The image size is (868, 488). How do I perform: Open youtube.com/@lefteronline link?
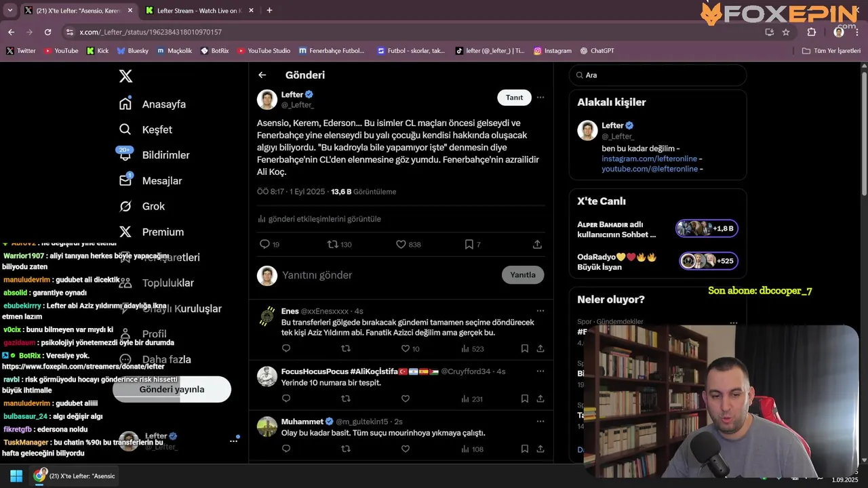coord(650,169)
